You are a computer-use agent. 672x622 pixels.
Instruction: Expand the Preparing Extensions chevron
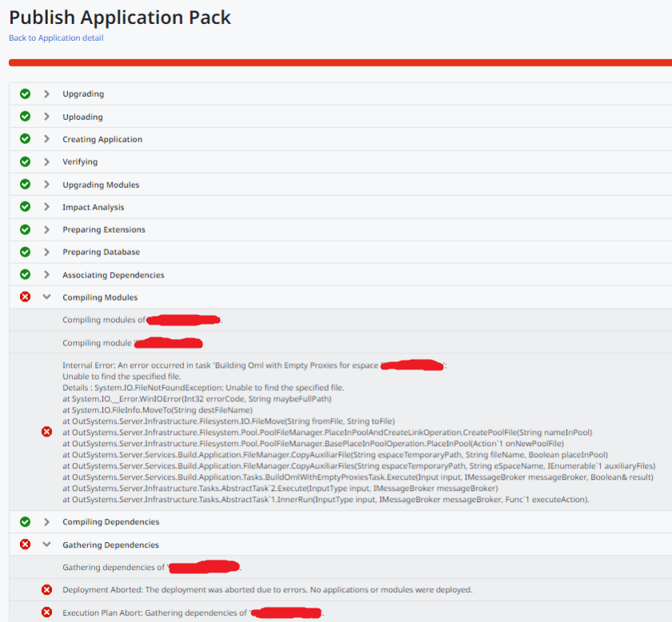(x=46, y=229)
